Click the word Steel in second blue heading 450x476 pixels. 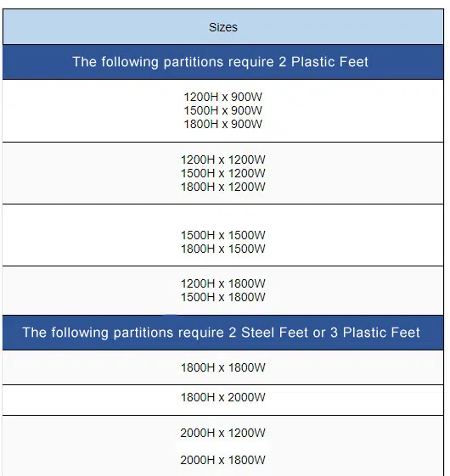click(x=259, y=333)
